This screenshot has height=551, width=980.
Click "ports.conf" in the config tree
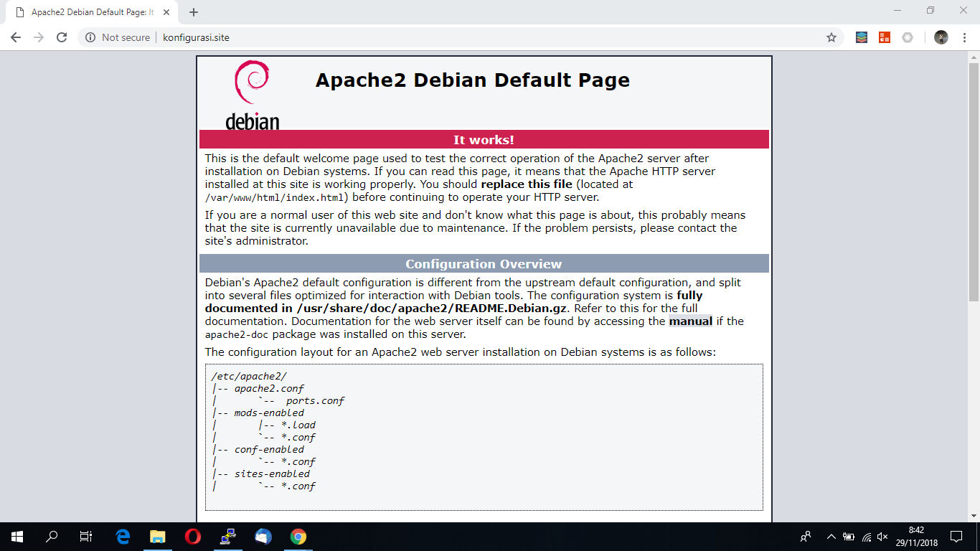point(315,400)
